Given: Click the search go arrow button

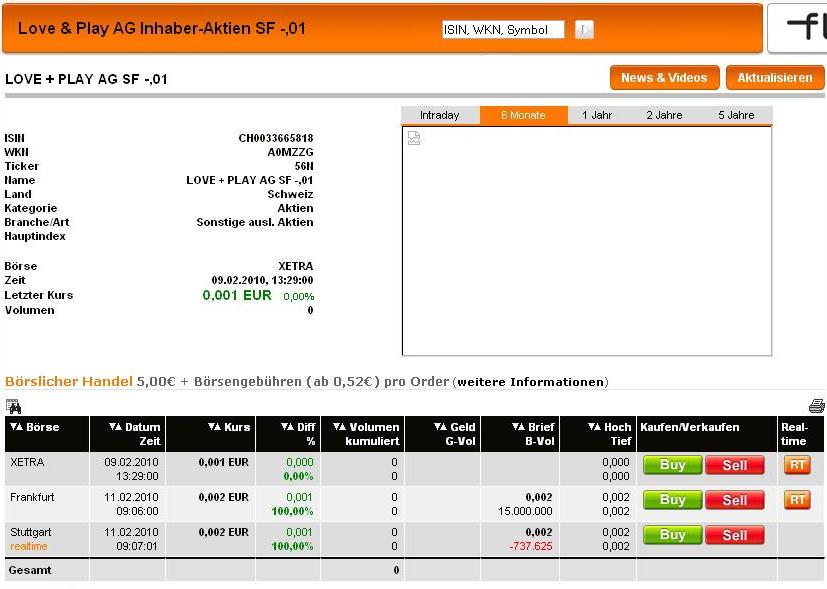Looking at the screenshot, I should pyautogui.click(x=584, y=30).
